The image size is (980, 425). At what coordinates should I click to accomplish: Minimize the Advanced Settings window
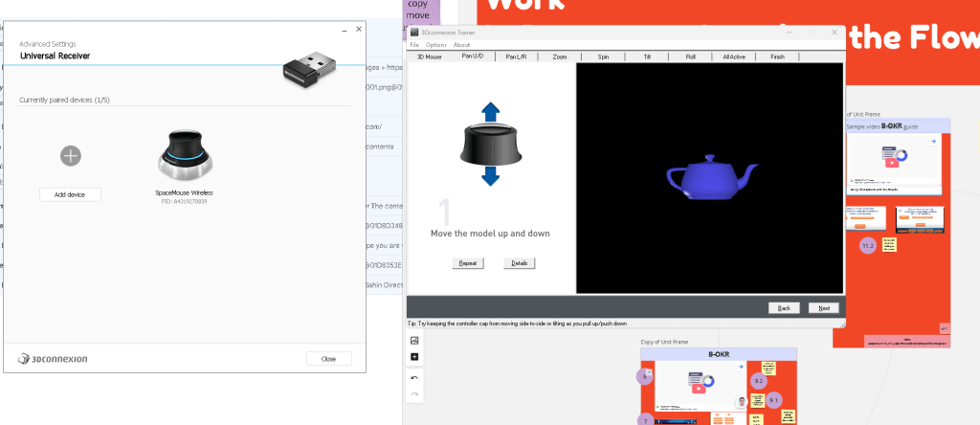coord(345,30)
